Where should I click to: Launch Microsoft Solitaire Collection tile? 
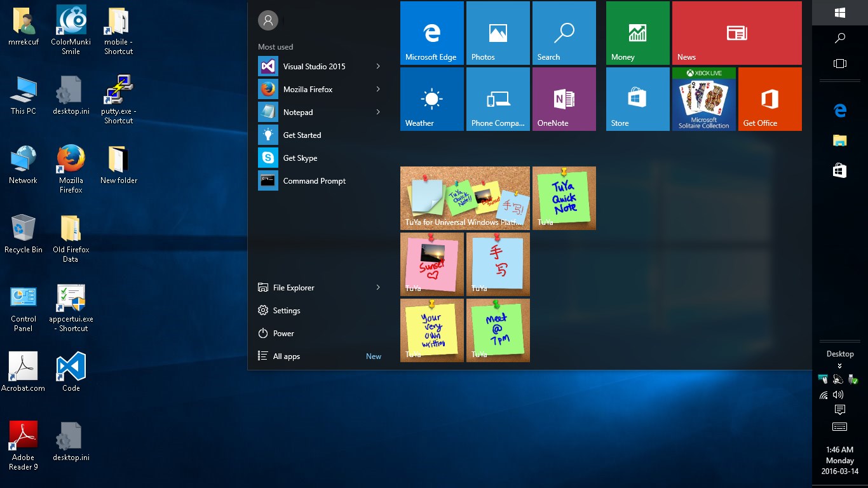[704, 99]
